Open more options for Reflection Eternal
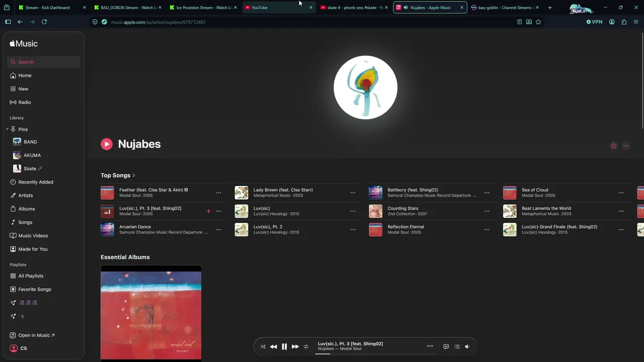The width and height of the screenshot is (644, 362). (x=487, y=230)
